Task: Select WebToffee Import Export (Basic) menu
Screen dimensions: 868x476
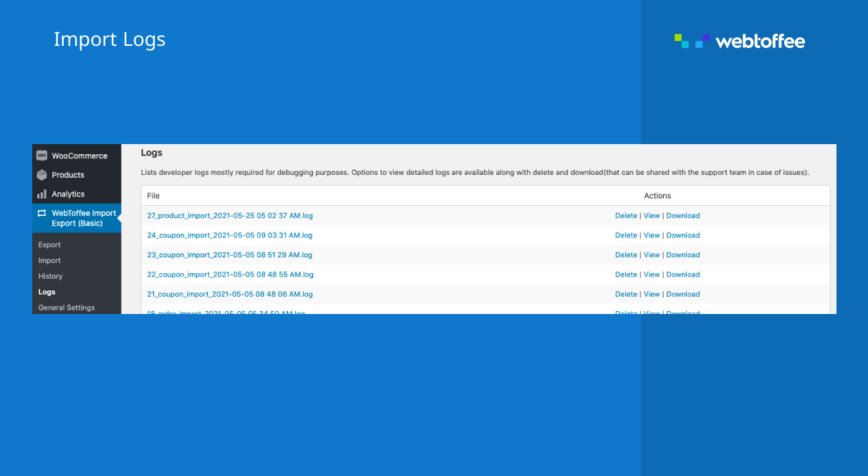Action: pyautogui.click(x=77, y=218)
